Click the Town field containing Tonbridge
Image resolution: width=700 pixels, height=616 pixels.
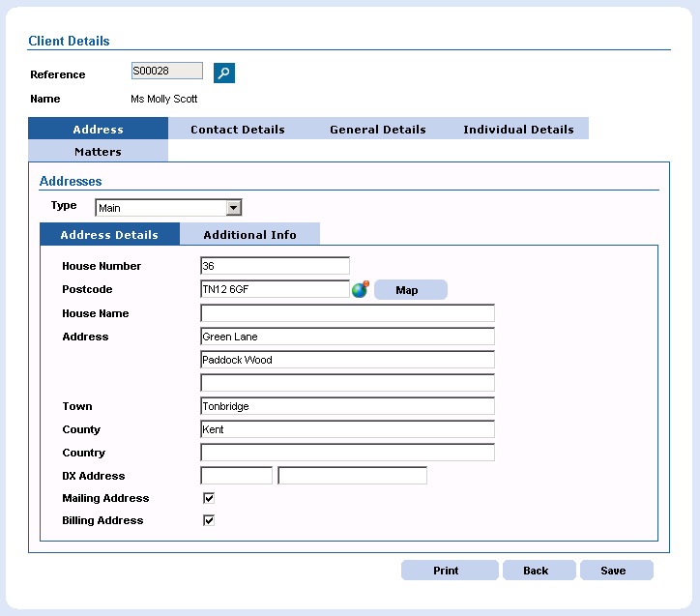point(347,406)
